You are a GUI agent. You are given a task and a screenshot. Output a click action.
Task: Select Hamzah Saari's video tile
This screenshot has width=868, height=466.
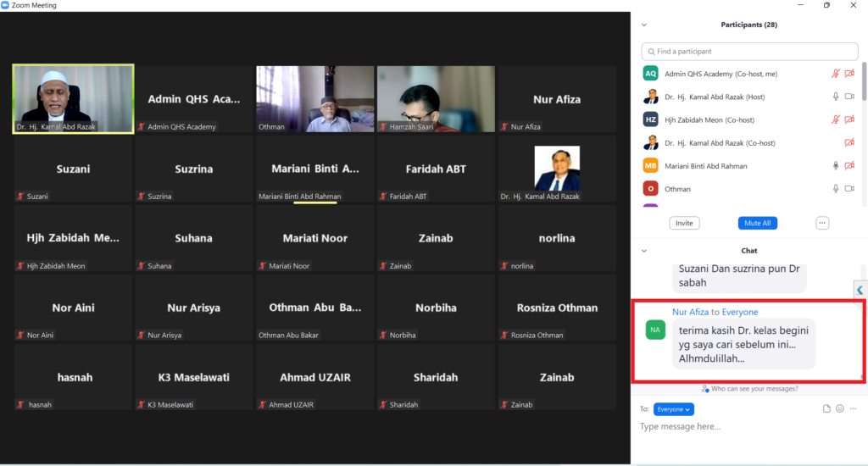click(x=436, y=99)
